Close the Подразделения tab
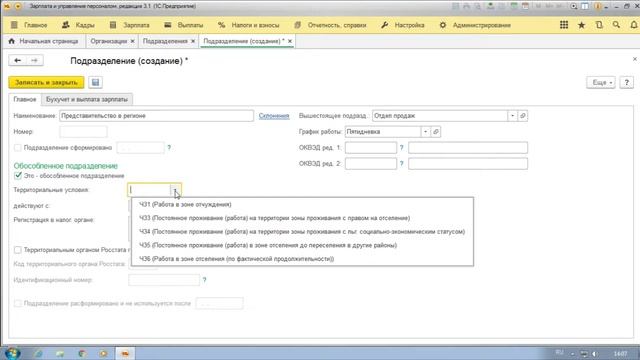 click(x=193, y=41)
